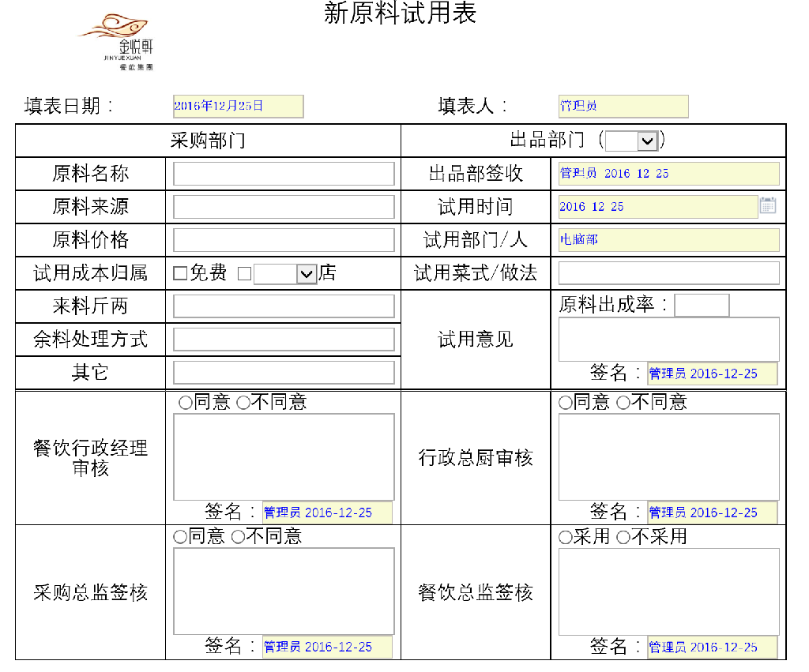Click the 试用意见 comment text area
Image resolution: width=809 pixels, height=672 pixels.
coord(668,340)
